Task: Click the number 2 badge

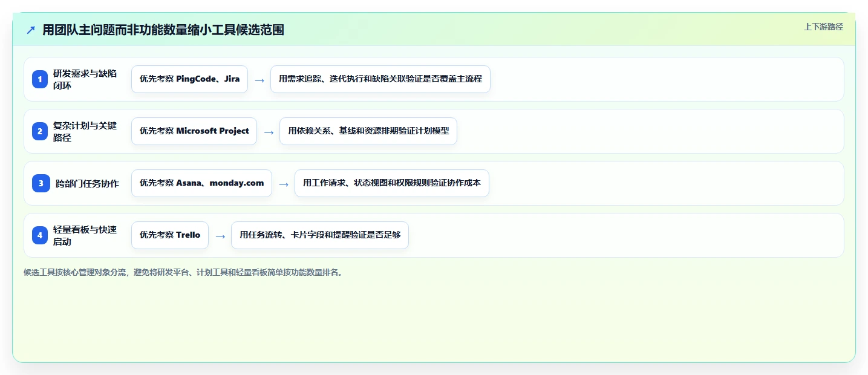Action: point(40,131)
